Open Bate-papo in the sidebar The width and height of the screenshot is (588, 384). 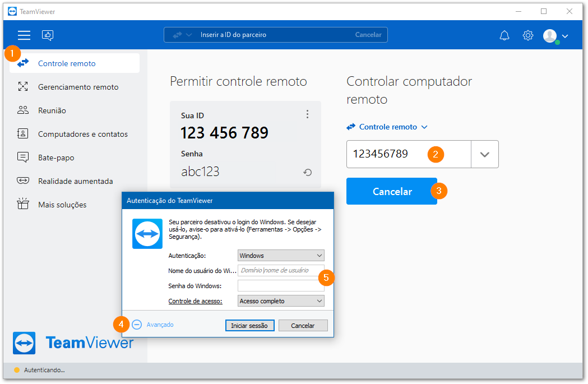point(75,158)
